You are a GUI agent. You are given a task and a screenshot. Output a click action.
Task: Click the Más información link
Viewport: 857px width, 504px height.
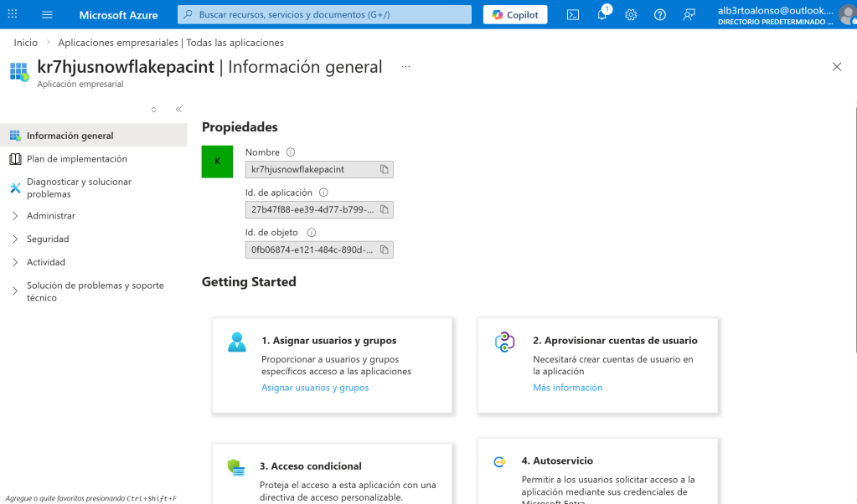tap(567, 388)
